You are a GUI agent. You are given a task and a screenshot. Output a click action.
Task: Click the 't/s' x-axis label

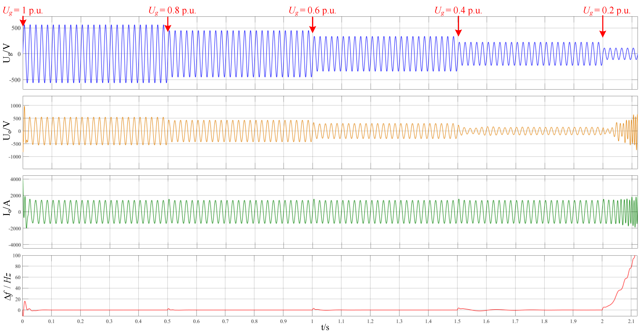[x=325, y=327]
